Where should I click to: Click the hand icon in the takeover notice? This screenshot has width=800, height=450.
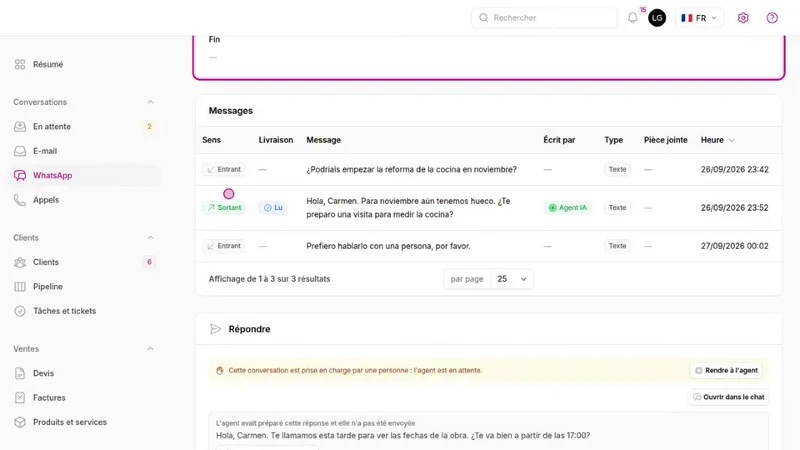(x=220, y=370)
